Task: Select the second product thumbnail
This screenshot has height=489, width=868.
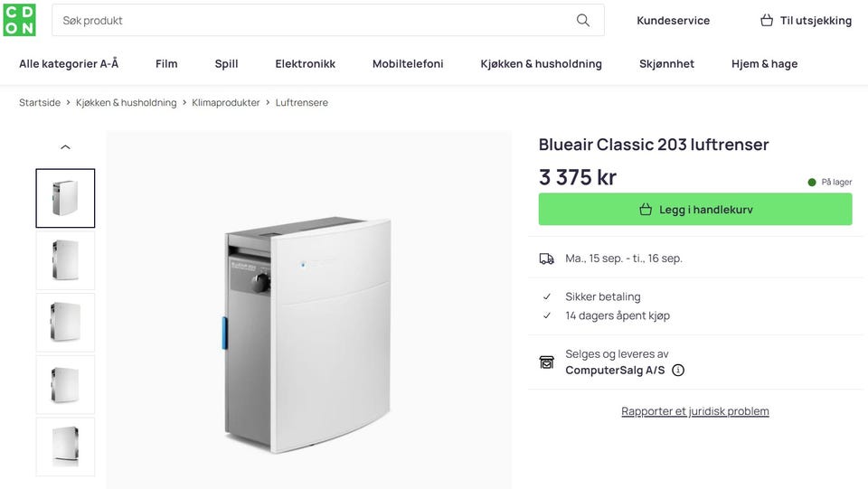Action: point(65,260)
